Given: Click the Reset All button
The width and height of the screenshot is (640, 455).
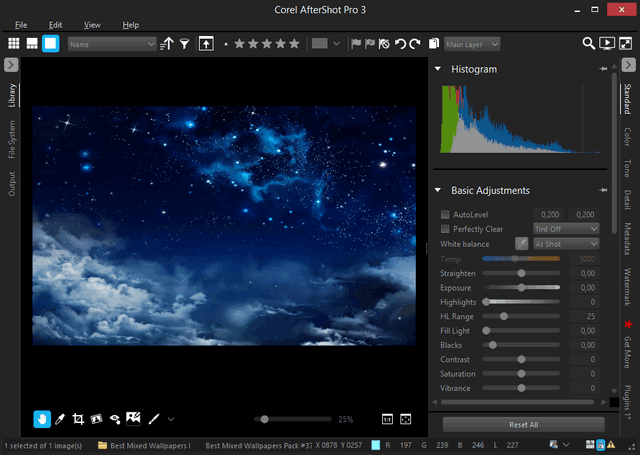Looking at the screenshot, I should pyautogui.click(x=523, y=425).
